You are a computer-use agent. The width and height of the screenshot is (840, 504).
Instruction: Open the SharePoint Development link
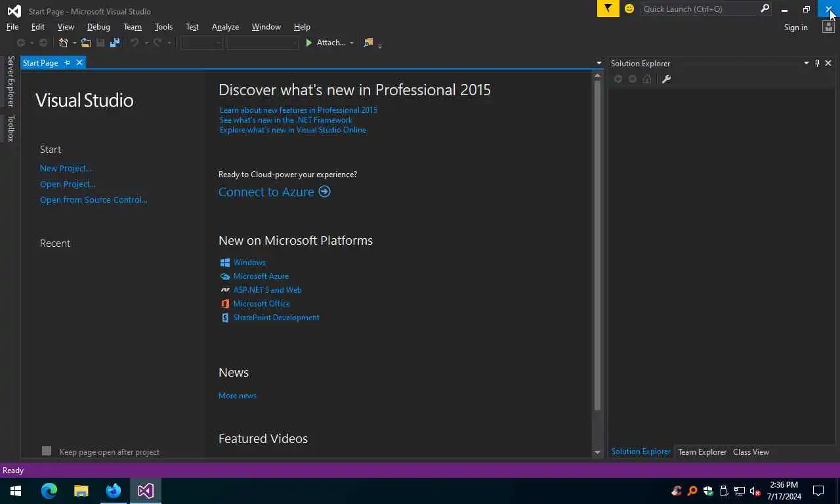276,318
